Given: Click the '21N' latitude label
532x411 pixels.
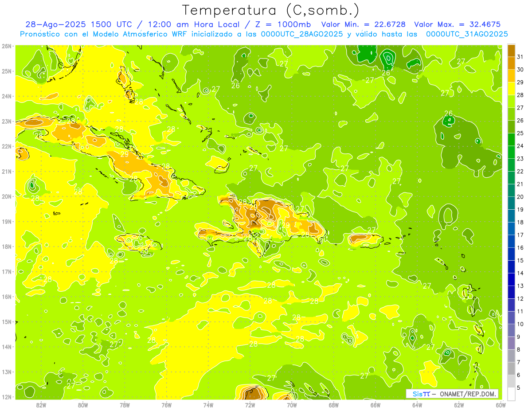Looking at the screenshot, I should point(6,172).
